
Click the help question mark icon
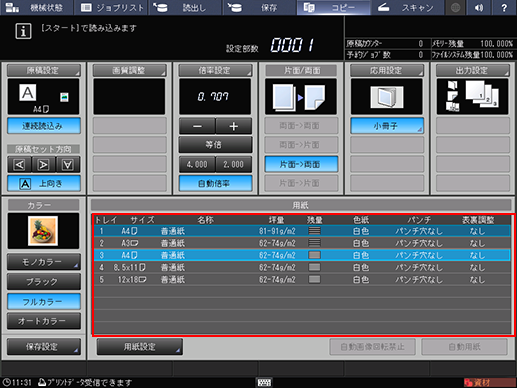pos(504,7)
